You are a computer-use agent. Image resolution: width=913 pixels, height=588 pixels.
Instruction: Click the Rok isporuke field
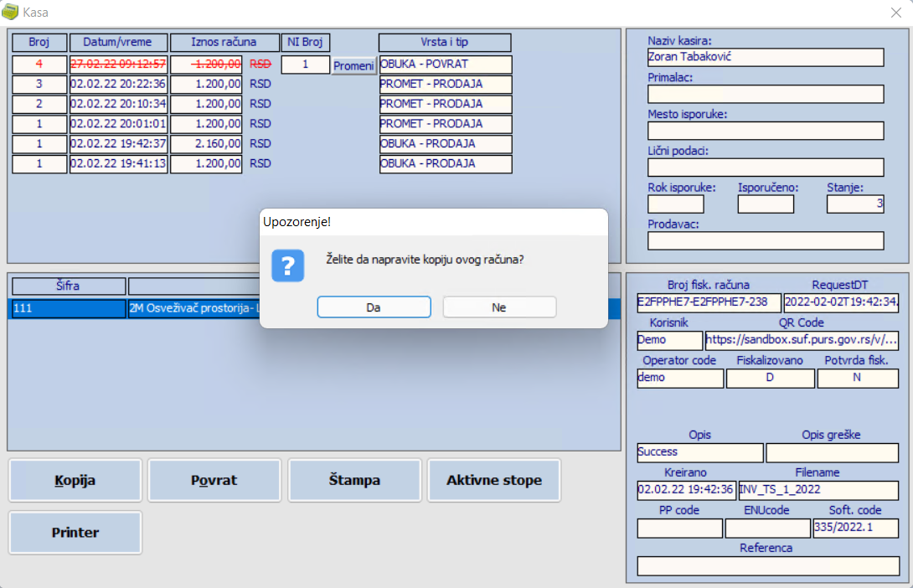point(676,204)
